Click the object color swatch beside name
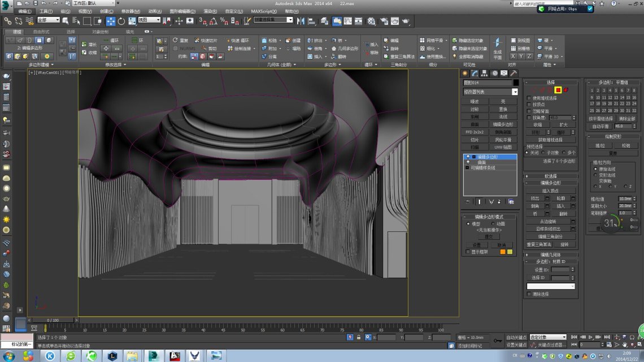Viewport: 644px width, 362px height. click(x=516, y=83)
